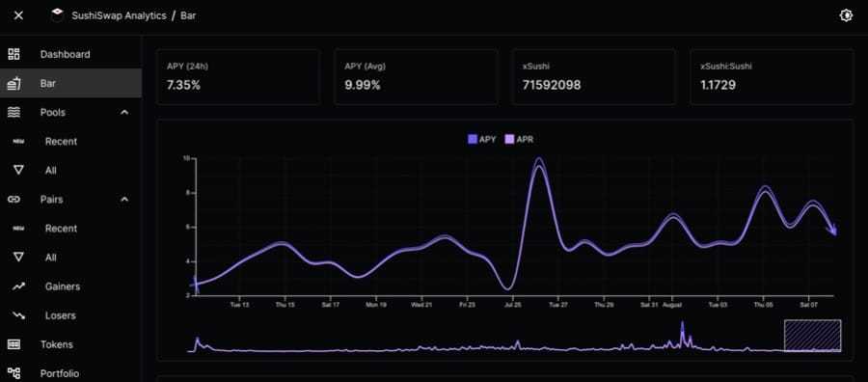The height and width of the screenshot is (382, 868).
Task: Toggle theme with the brightness icon
Action: pyautogui.click(x=846, y=15)
